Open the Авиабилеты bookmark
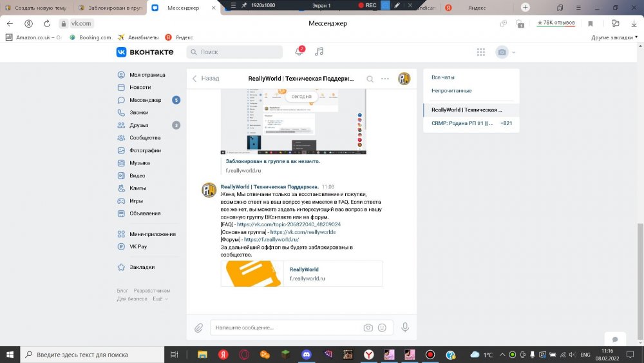Image resolution: width=644 pixels, height=363 pixels. click(138, 37)
